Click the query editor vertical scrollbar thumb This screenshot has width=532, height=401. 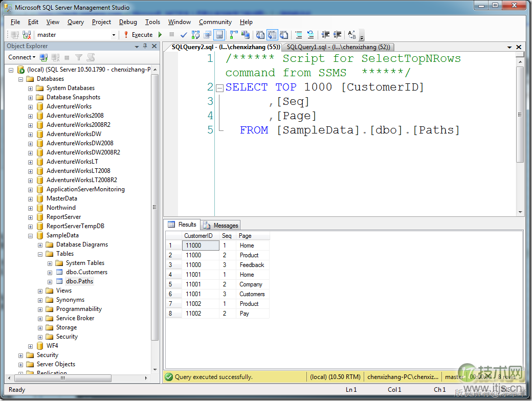click(520, 115)
